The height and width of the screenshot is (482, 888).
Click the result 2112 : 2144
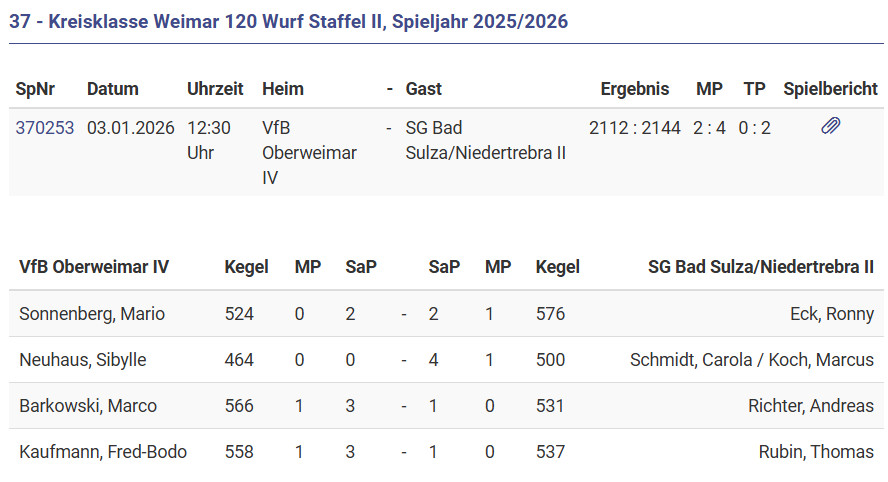pos(635,128)
